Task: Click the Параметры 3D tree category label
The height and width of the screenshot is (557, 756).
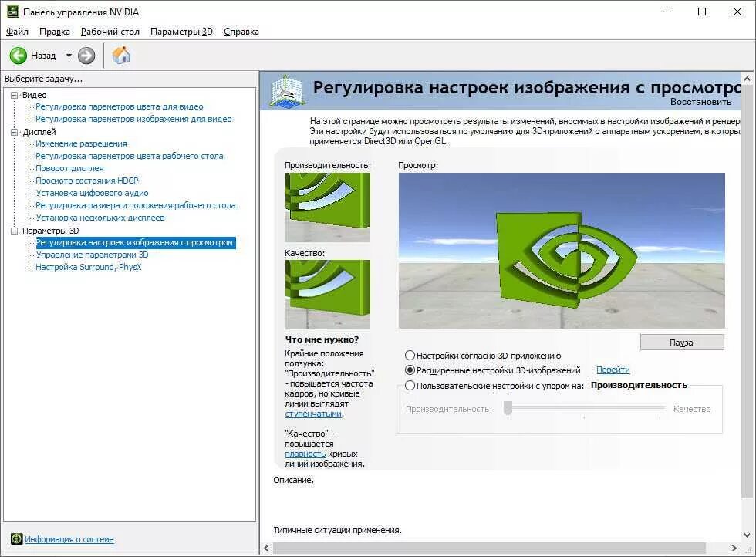Action: [51, 231]
